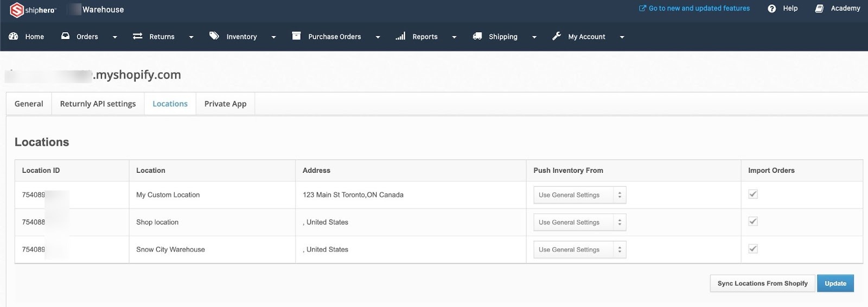The image size is (868, 307).
Task: Click the Returns arrows icon
Action: pos(138,36)
